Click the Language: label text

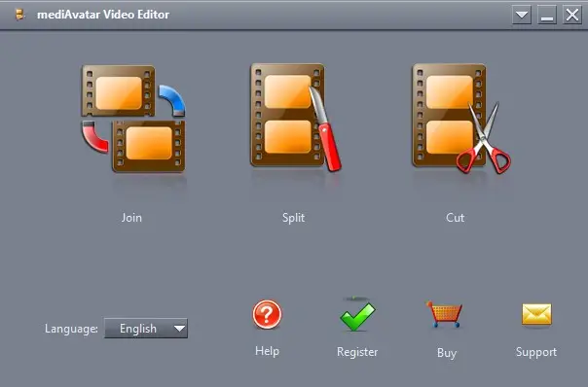click(71, 329)
